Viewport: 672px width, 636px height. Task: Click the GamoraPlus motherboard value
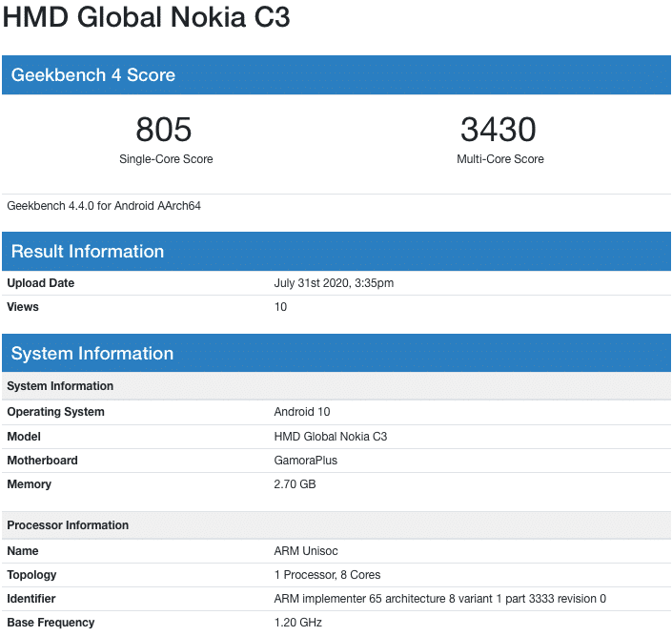pyautogui.click(x=305, y=461)
